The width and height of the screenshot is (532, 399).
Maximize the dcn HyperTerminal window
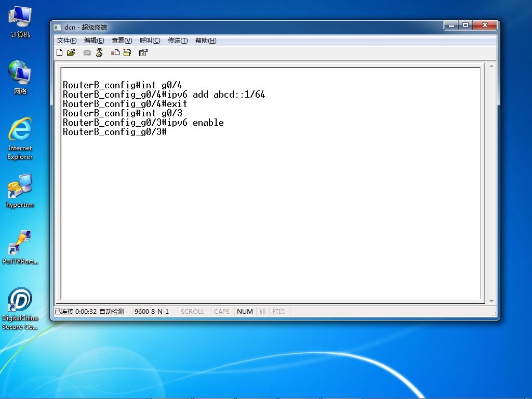click(x=465, y=25)
